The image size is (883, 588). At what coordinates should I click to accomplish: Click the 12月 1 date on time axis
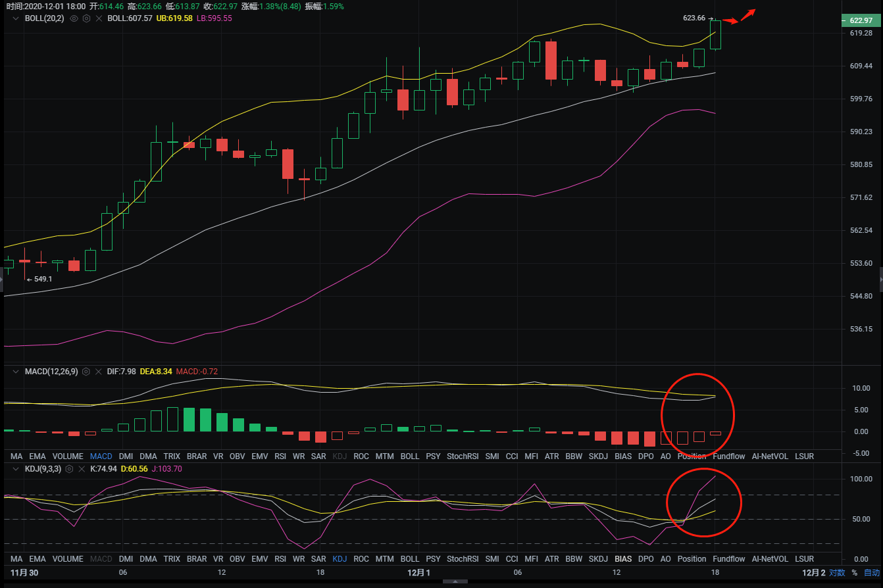coord(418,573)
